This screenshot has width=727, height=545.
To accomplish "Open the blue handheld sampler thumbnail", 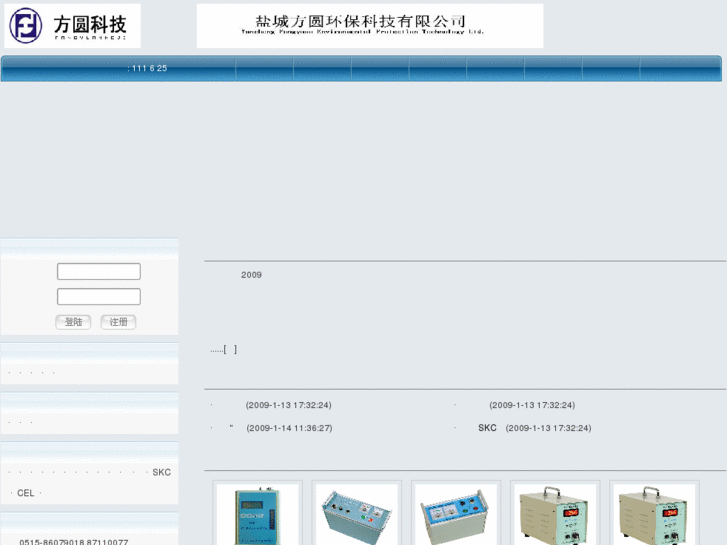I will tap(257, 514).
